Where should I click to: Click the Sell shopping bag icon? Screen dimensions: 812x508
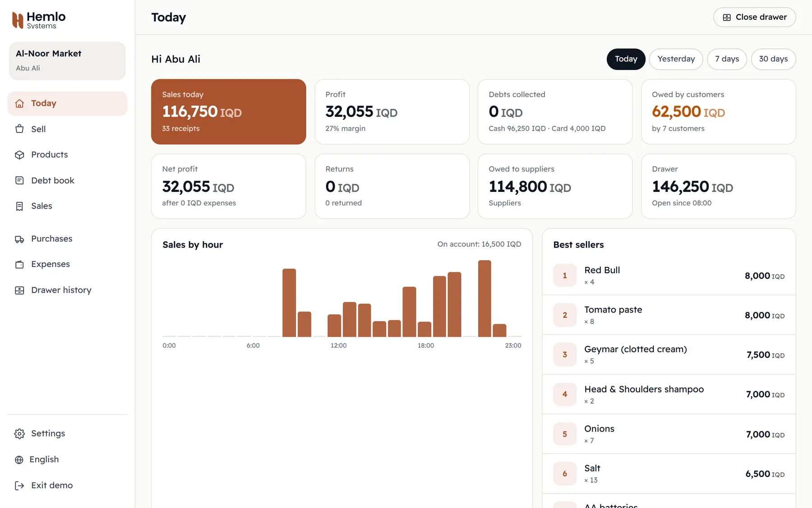pos(19,129)
